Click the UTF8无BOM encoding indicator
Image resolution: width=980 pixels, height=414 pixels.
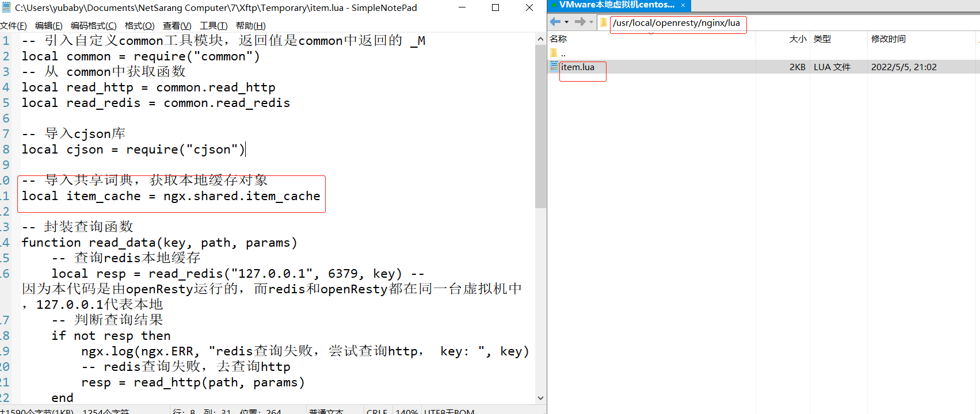click(x=449, y=411)
